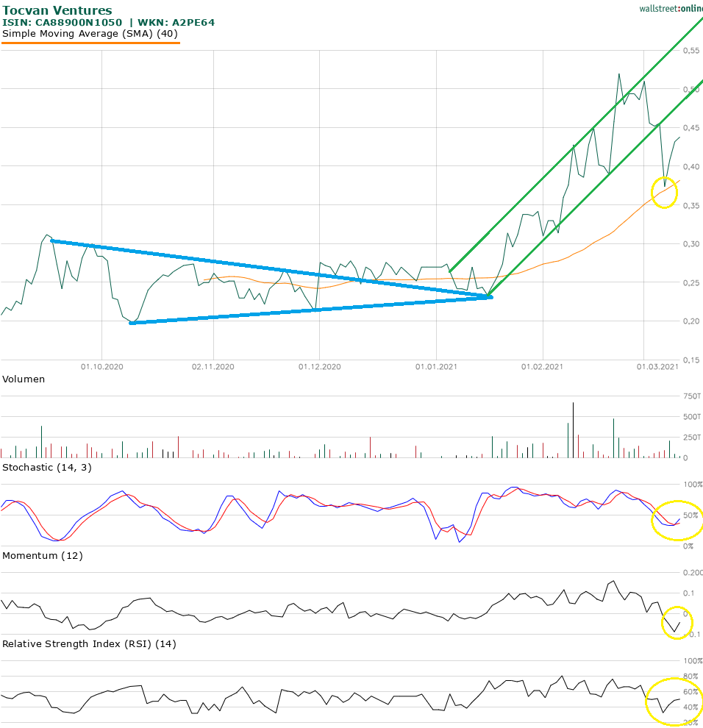
Task: Click the 0,40 price axis value
Action: (691, 167)
